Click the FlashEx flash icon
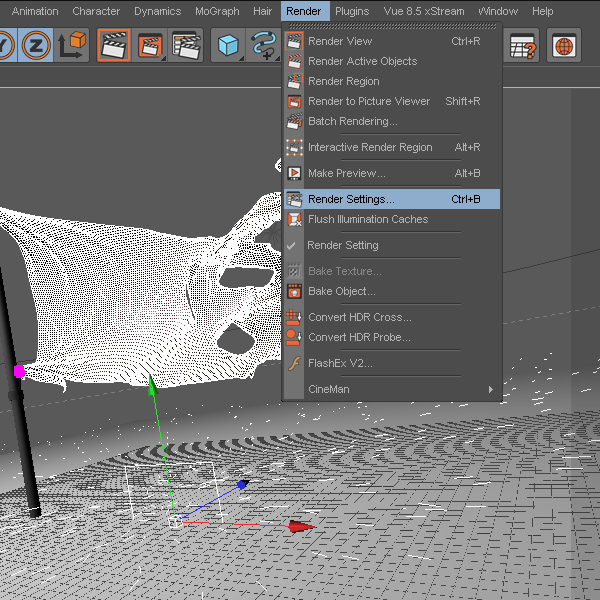This screenshot has height=600, width=600. (x=294, y=363)
